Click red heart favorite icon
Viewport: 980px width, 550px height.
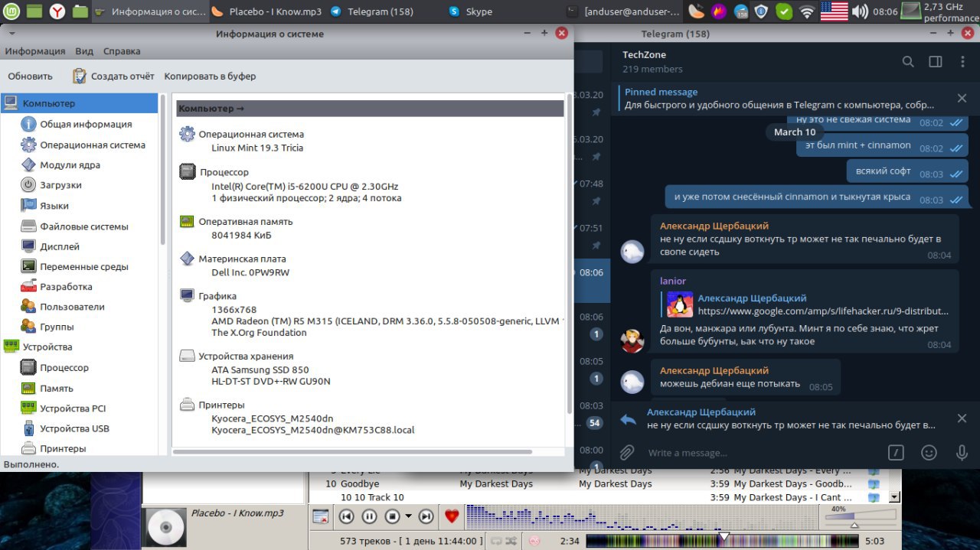pos(452,516)
